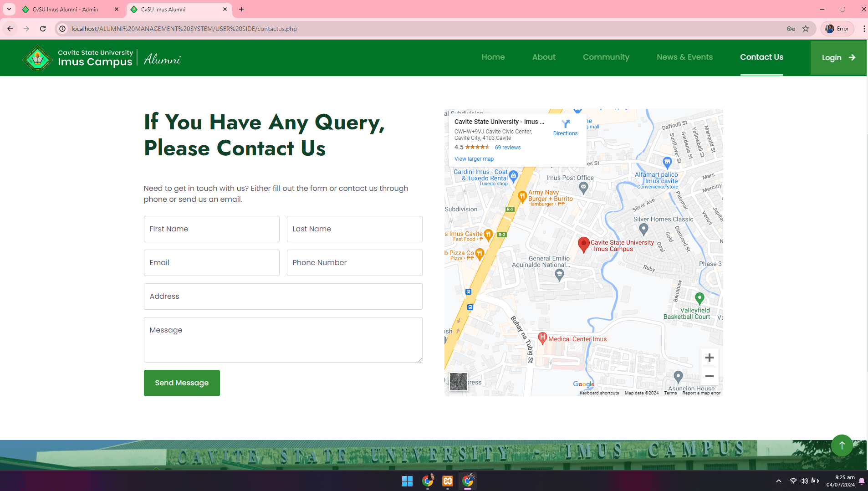Click into the Message text area
Image resolution: width=868 pixels, height=491 pixels.
pos(283,340)
